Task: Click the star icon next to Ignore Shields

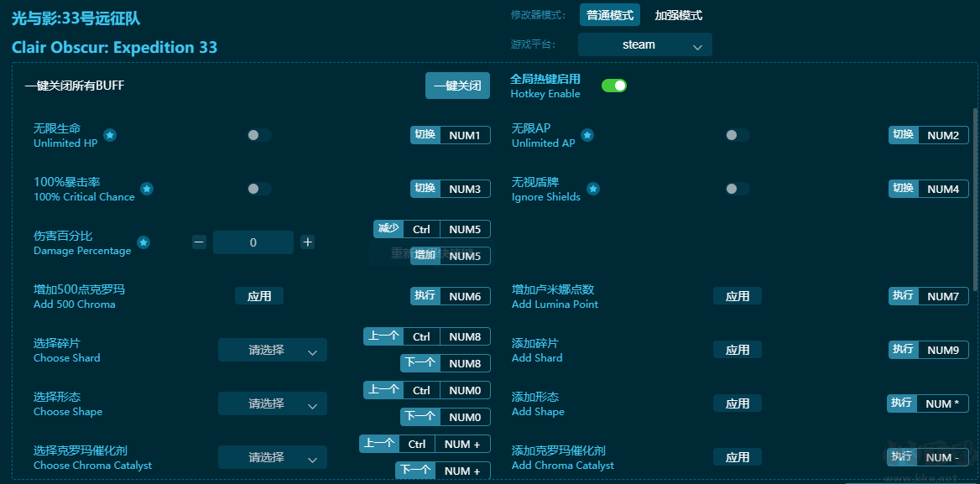Action: click(593, 189)
